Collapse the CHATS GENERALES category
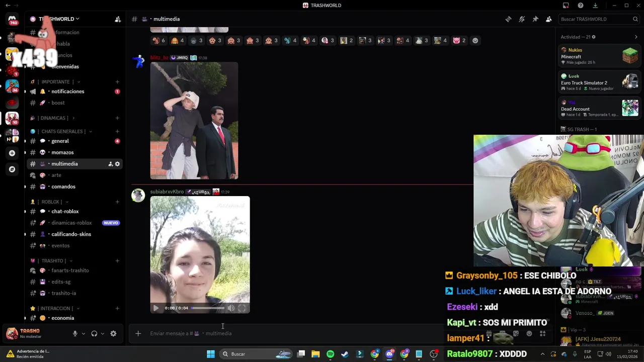 coord(61,132)
